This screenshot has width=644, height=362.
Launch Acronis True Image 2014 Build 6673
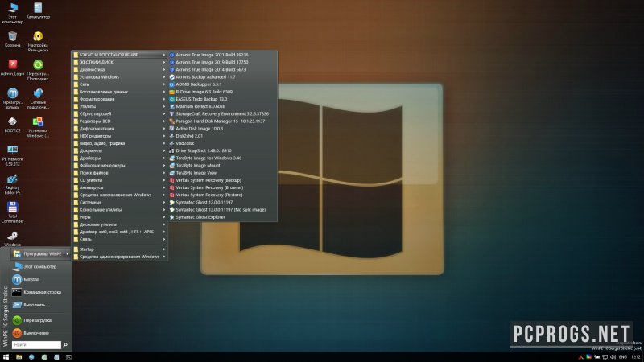click(222, 69)
